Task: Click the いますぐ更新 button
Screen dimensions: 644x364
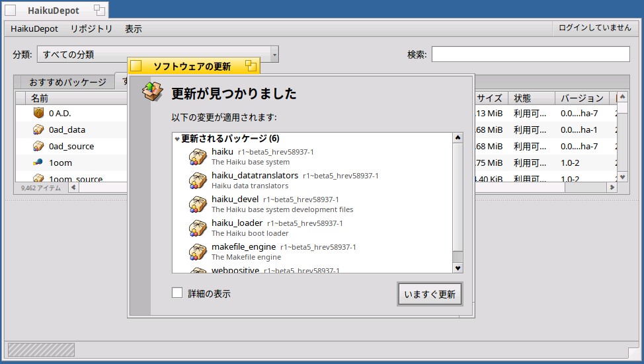Action: (x=430, y=294)
